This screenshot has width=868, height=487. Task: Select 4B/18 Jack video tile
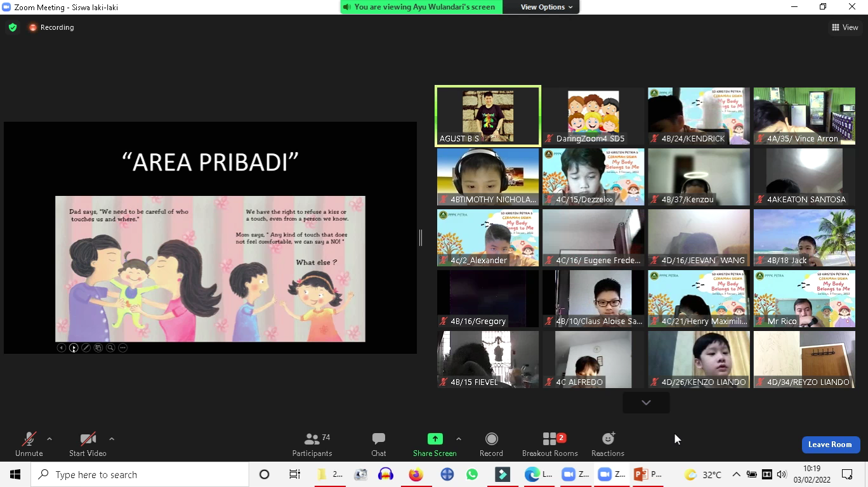click(x=804, y=238)
